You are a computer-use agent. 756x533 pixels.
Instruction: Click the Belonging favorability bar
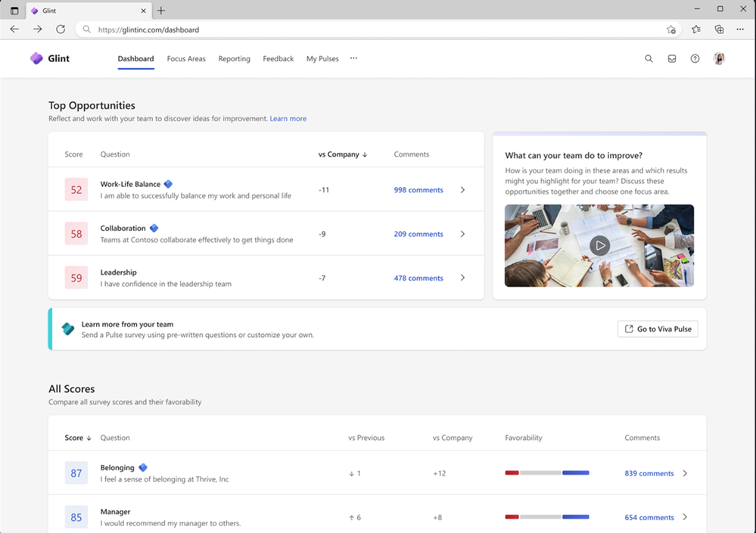(x=546, y=472)
